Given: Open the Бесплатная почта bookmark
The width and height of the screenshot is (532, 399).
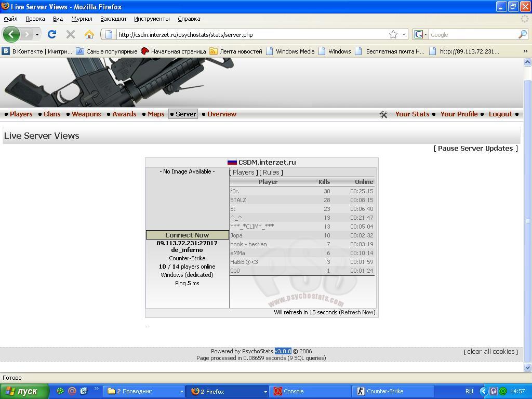Looking at the screenshot, I should pyautogui.click(x=390, y=51).
